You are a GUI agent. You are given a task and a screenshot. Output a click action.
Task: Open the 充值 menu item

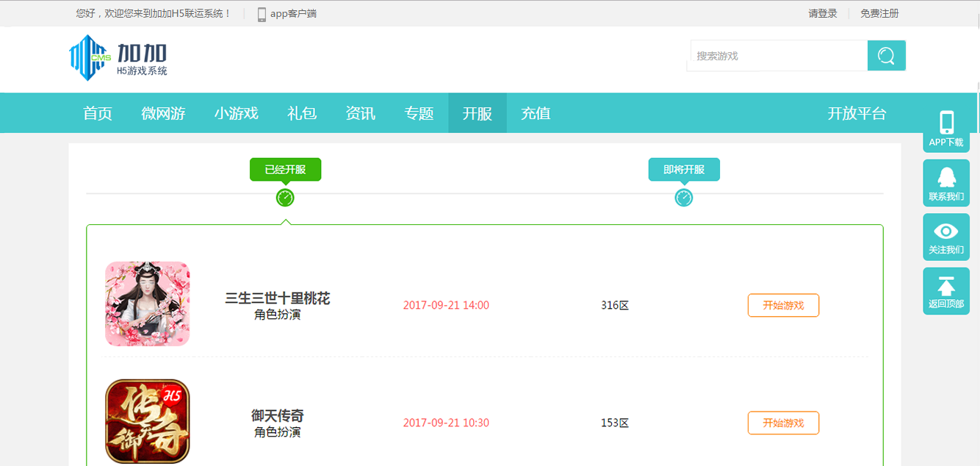click(x=536, y=112)
